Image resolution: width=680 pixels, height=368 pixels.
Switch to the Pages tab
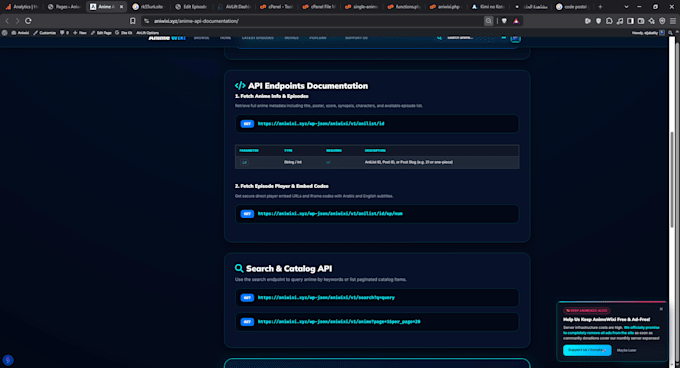(x=64, y=7)
